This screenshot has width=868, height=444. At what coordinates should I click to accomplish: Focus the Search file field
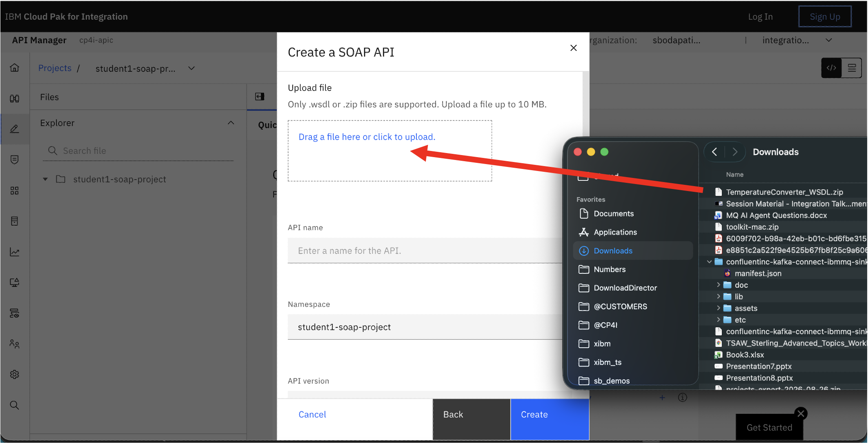pos(138,151)
